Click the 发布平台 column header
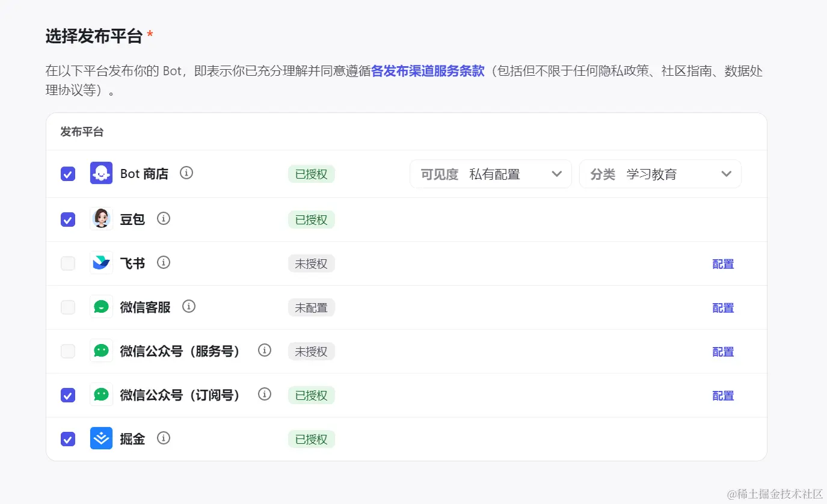827x504 pixels. click(82, 132)
